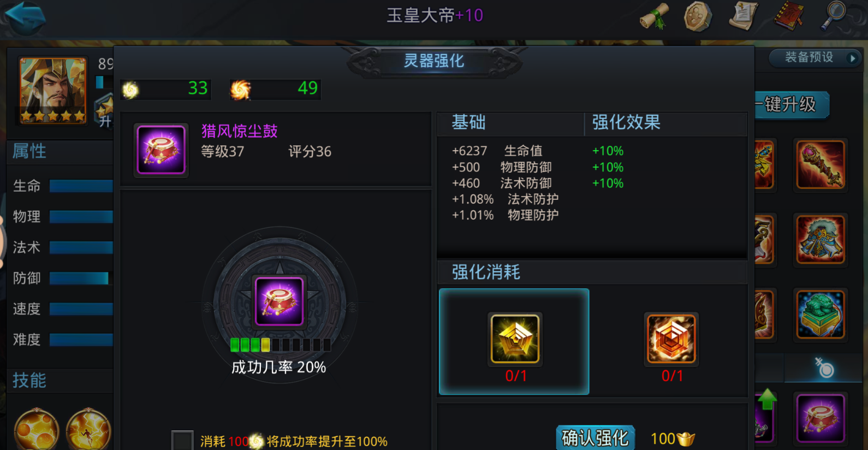Select the armor equipment slot
Image resolution: width=868 pixels, height=450 pixels.
821,239
